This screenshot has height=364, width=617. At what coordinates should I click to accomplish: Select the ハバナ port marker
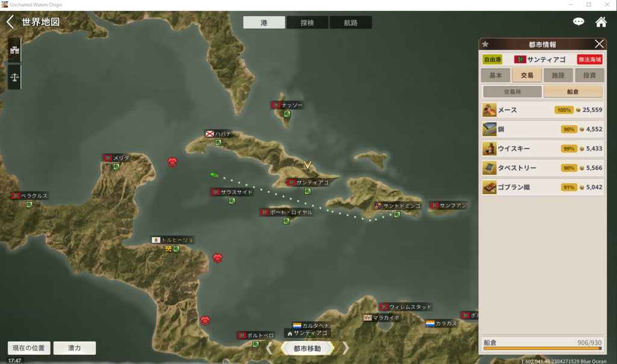218,142
